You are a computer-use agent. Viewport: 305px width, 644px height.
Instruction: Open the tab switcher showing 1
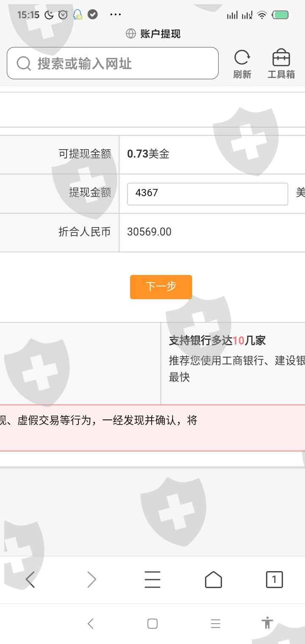274,579
